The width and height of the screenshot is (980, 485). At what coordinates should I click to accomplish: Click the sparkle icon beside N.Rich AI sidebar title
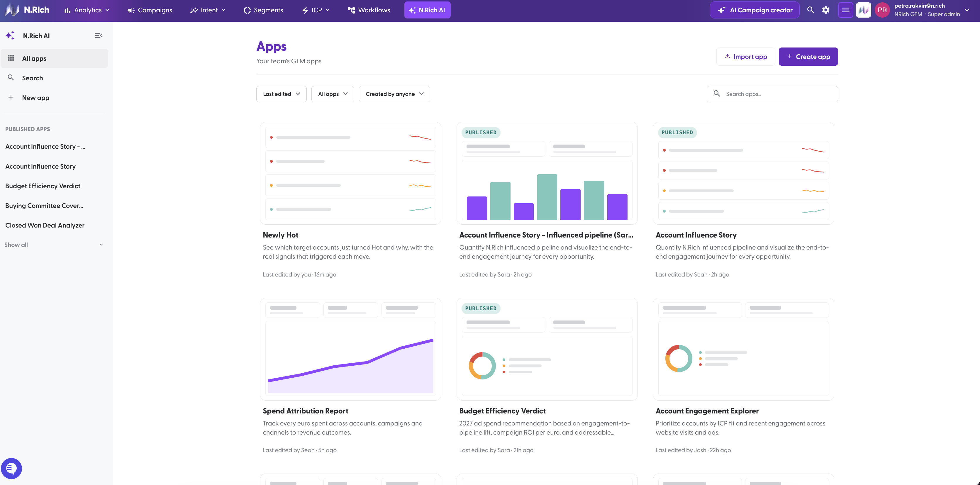pyautogui.click(x=10, y=35)
